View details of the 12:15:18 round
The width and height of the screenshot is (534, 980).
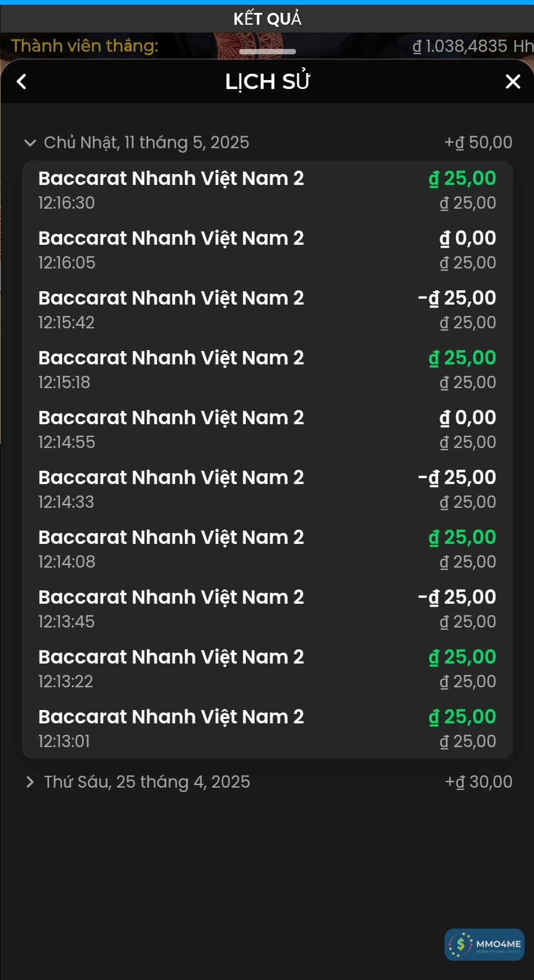click(x=267, y=370)
